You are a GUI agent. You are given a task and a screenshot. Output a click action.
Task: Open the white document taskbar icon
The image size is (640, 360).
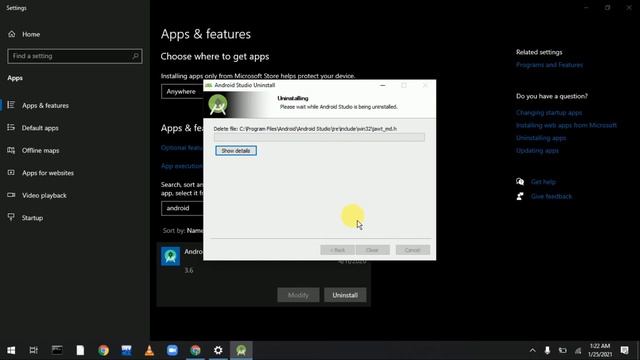click(x=80, y=350)
